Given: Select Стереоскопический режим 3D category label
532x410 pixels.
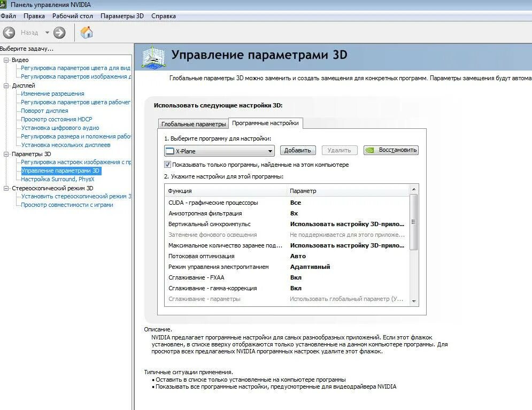Looking at the screenshot, I should (x=52, y=188).
